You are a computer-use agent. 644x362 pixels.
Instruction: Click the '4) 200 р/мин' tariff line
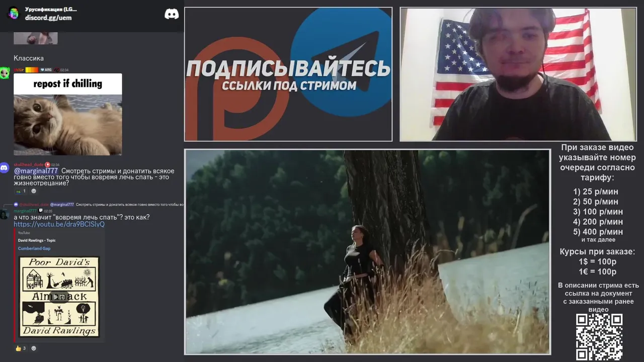[598, 222]
